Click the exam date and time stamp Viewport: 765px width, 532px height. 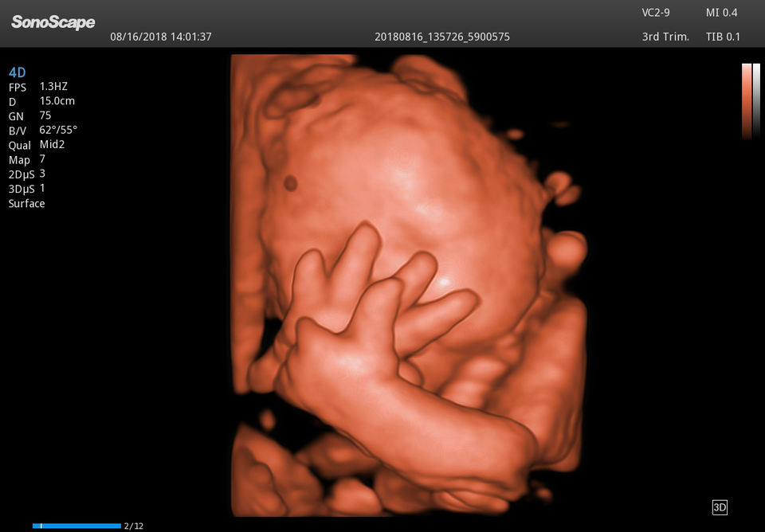coord(160,37)
